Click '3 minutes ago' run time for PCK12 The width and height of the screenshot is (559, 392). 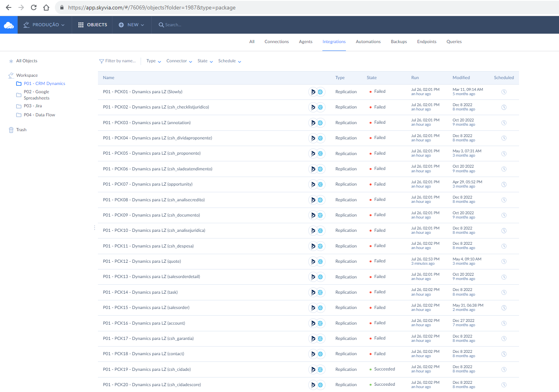coord(423,264)
